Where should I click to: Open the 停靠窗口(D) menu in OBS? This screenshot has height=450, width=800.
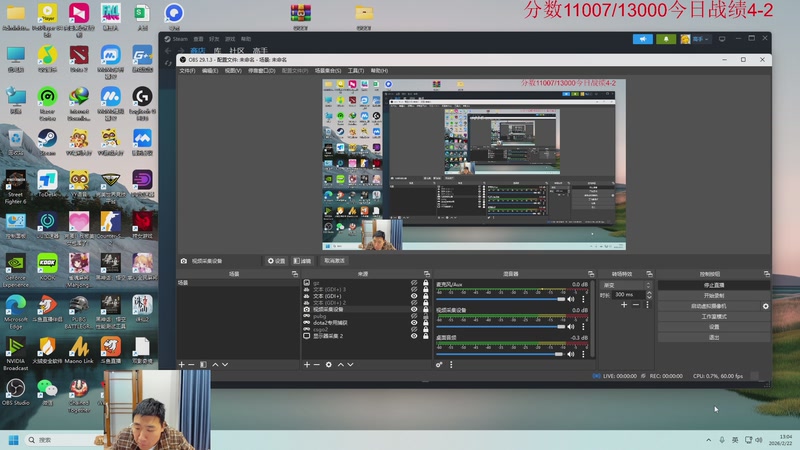click(x=262, y=71)
